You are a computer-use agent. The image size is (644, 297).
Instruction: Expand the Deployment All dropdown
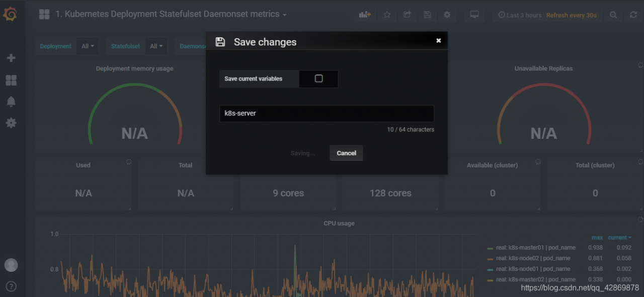click(x=88, y=46)
